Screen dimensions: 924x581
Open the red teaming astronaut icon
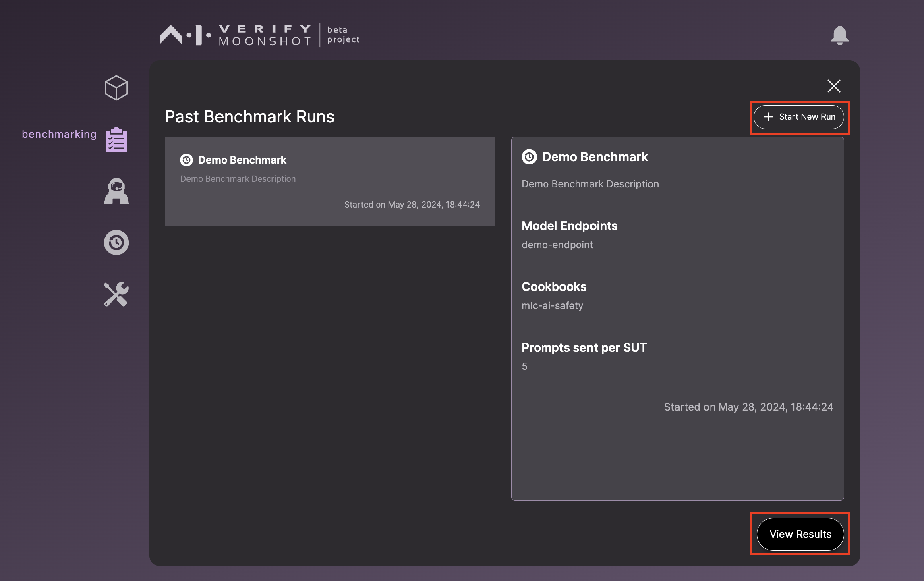(116, 191)
